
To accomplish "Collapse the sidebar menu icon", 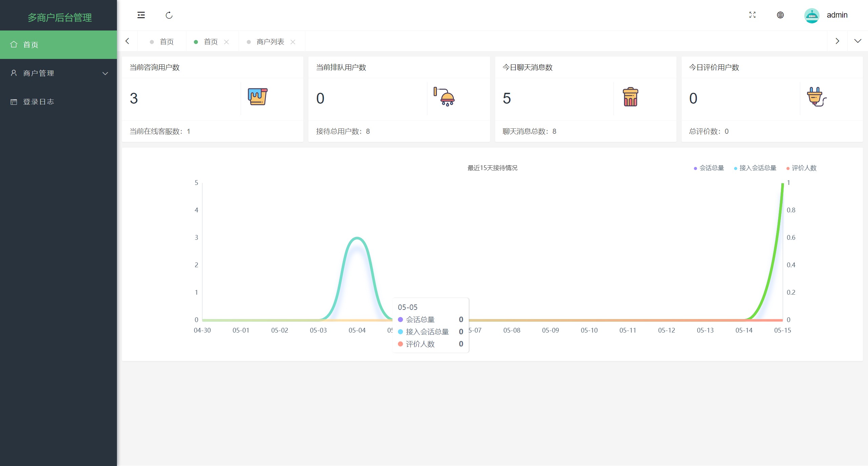I will [x=141, y=15].
